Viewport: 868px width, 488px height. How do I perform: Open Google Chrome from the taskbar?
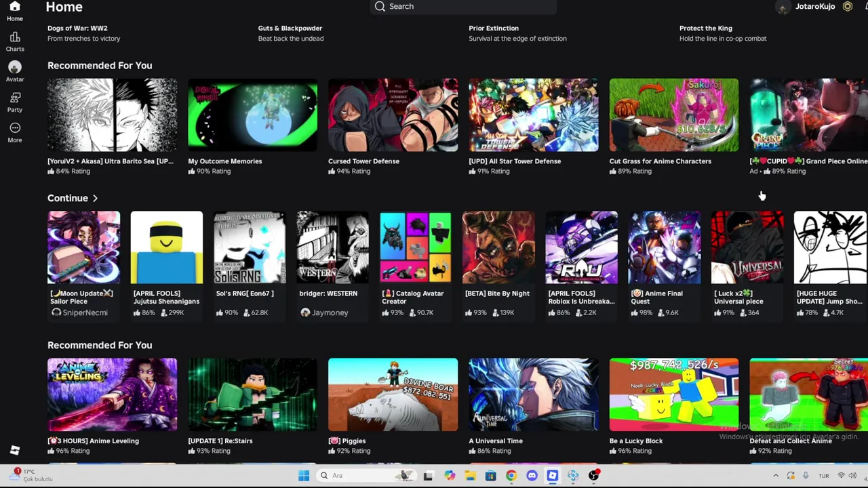pyautogui.click(x=511, y=476)
